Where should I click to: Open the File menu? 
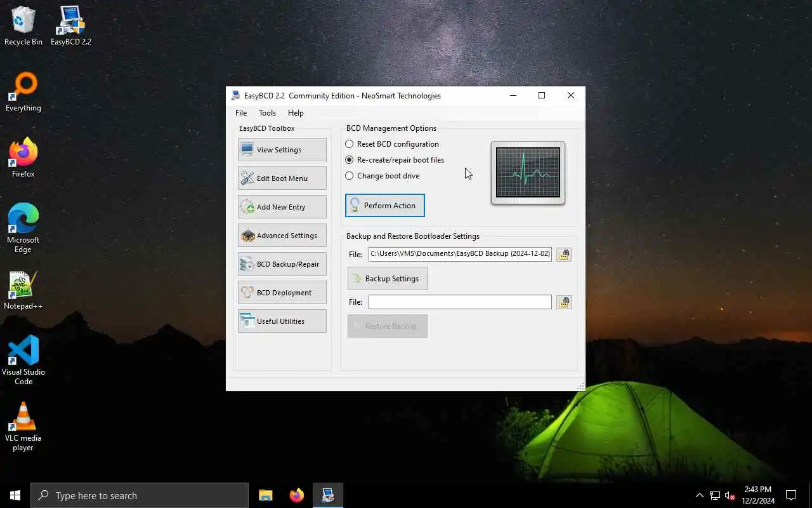[241, 113]
